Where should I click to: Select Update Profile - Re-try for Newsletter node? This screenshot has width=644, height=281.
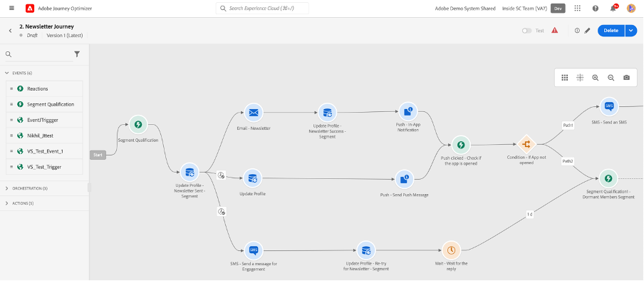tap(365, 250)
